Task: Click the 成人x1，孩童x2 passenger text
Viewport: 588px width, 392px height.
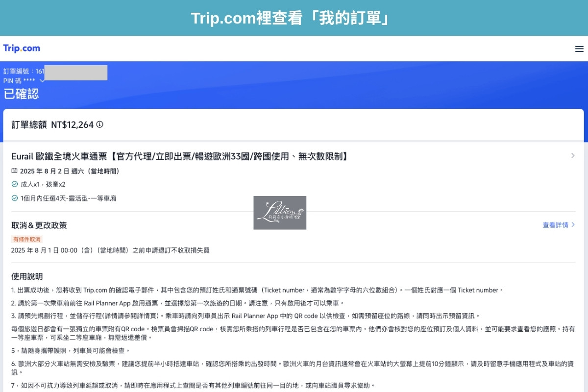Action: (43, 185)
